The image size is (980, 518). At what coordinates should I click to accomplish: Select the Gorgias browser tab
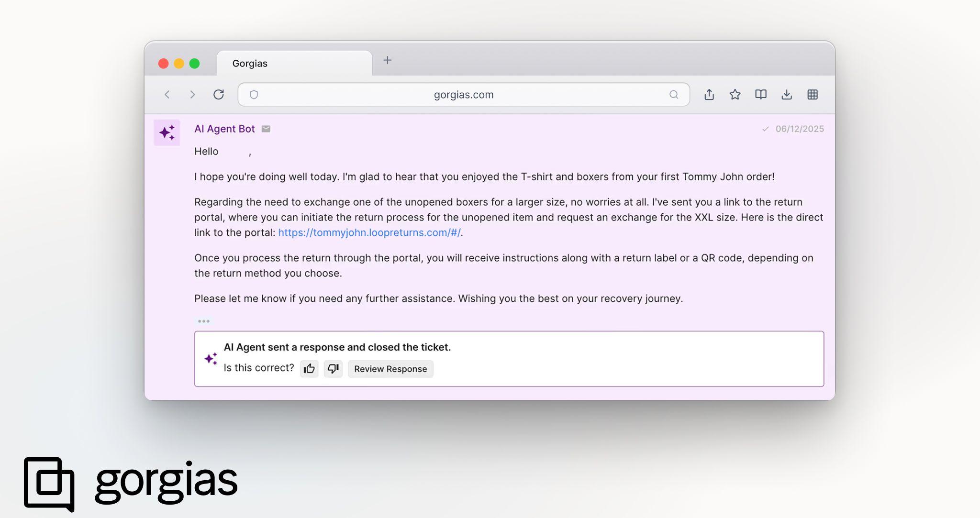coord(294,63)
